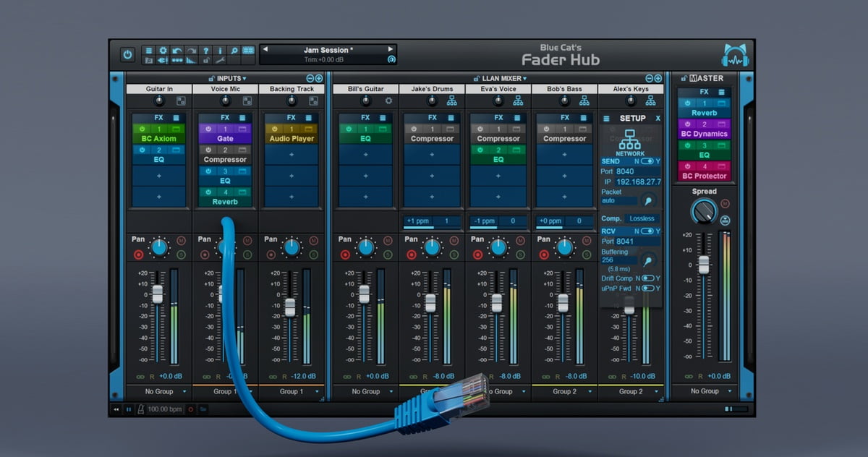Click the main power bypass button
The width and height of the screenshot is (868, 457).
[x=128, y=55]
